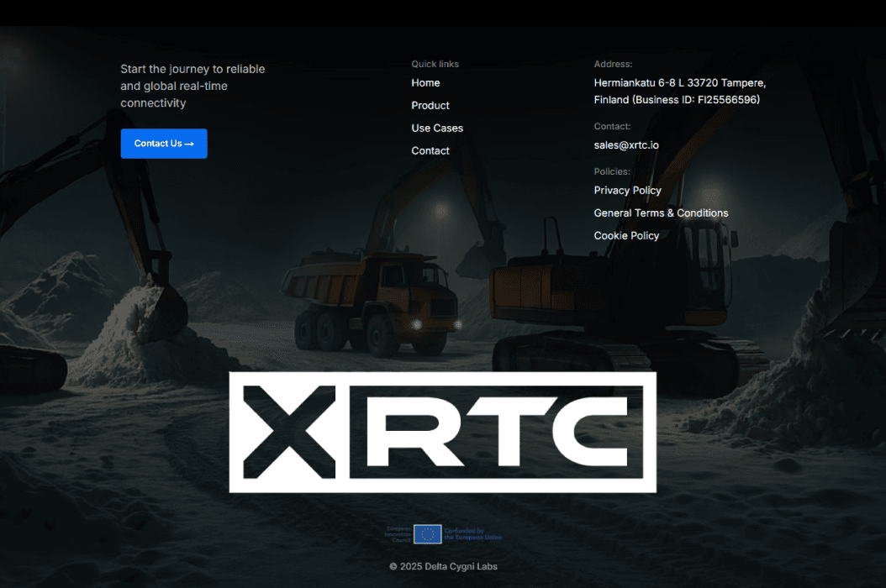Click the Contact: heading label
The height and width of the screenshot is (588, 886).
612,126
